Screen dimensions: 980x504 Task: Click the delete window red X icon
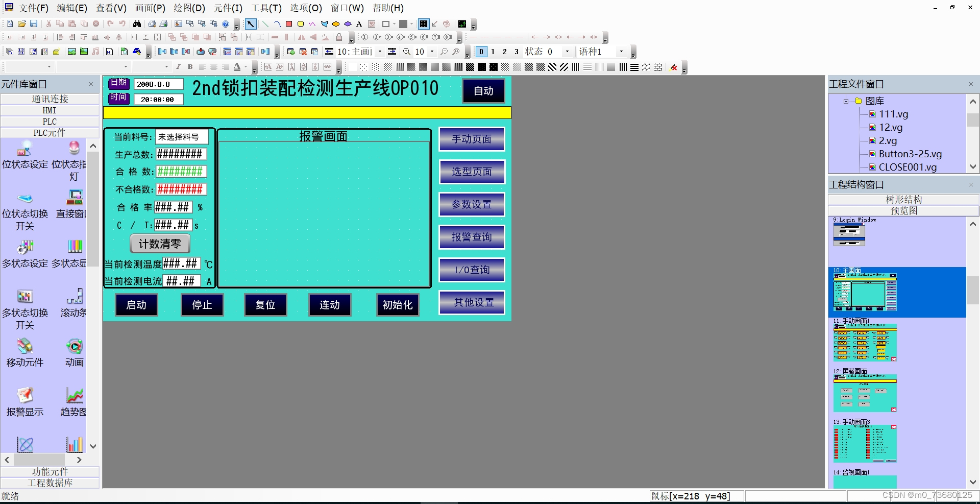tap(303, 52)
